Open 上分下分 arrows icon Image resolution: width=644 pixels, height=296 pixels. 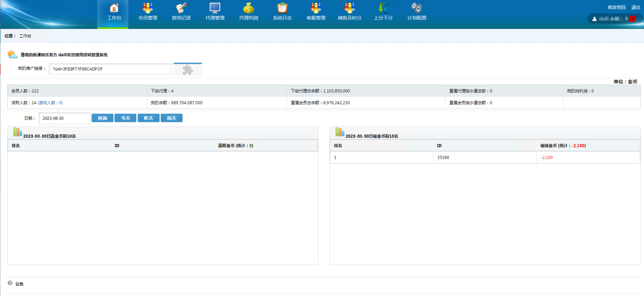383,9
